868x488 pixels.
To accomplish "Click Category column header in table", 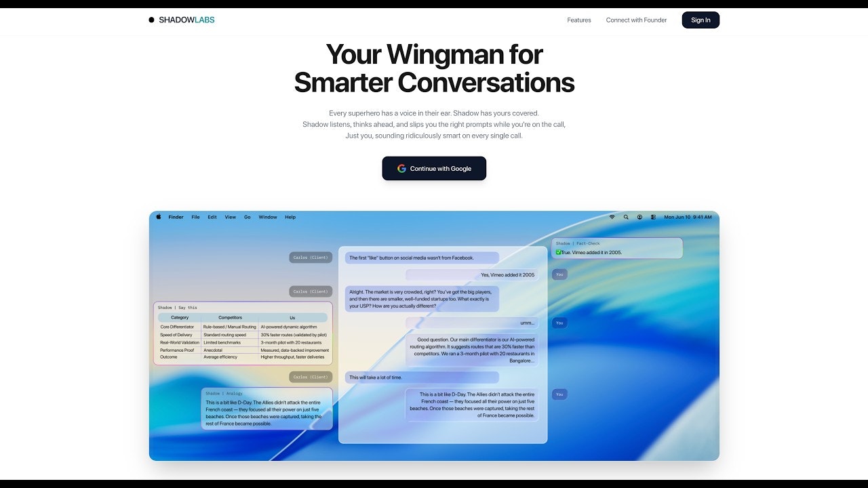I will 180,317.
